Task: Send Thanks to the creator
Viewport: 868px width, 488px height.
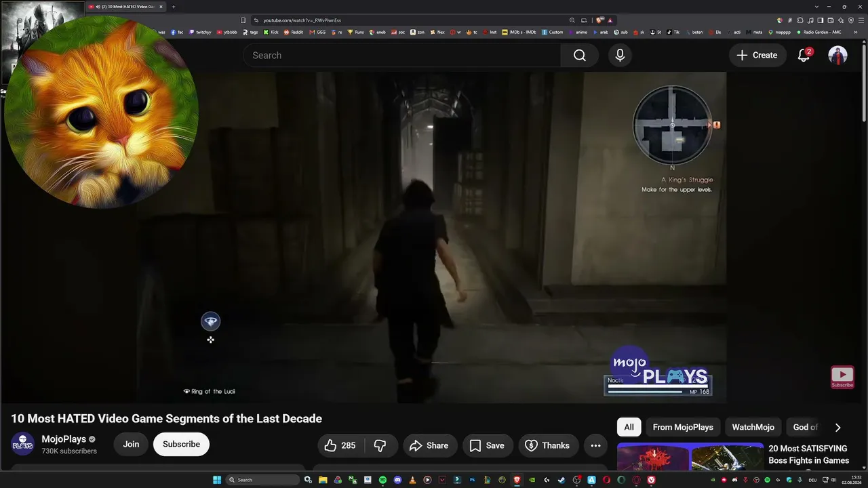Action: (x=548, y=445)
